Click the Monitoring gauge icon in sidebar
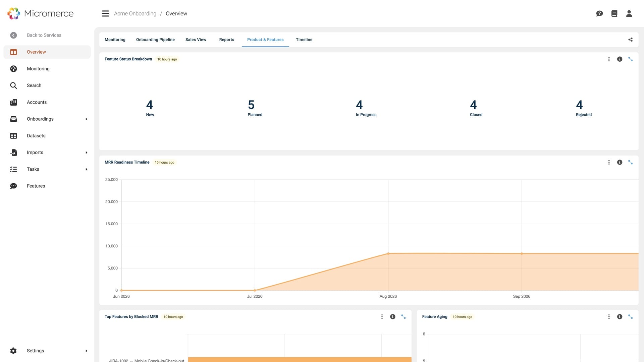 (13, 69)
